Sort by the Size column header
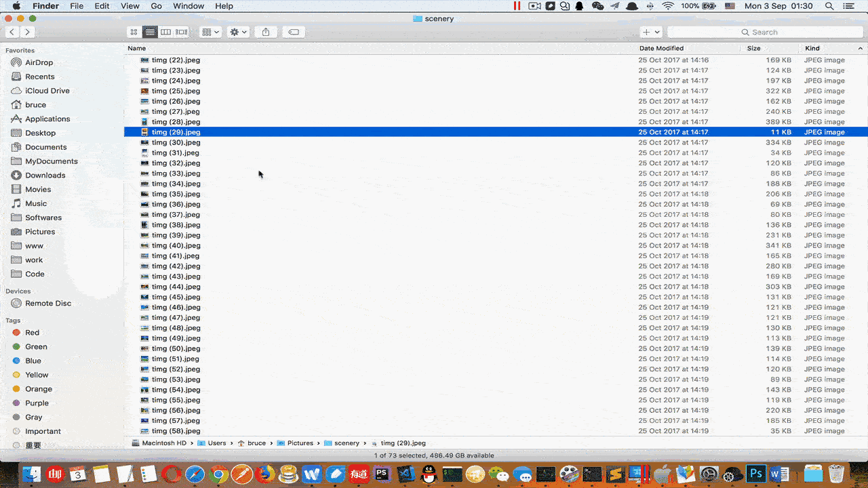 (753, 48)
